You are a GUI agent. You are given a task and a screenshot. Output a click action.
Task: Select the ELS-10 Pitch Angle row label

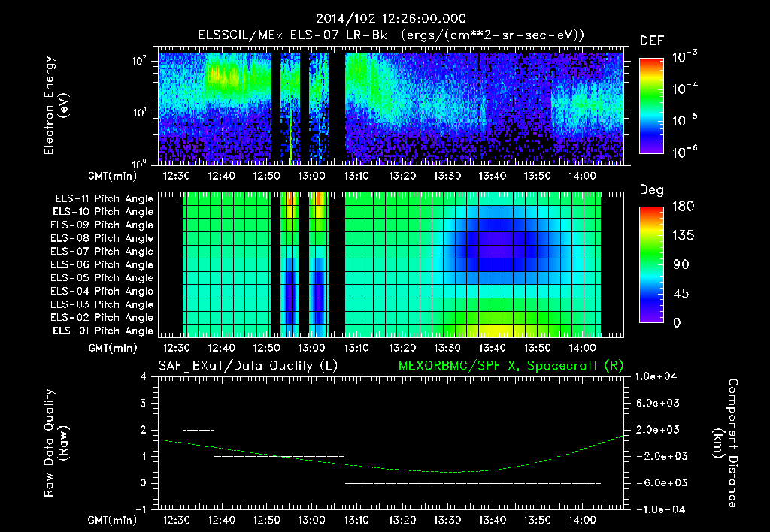coord(103,212)
